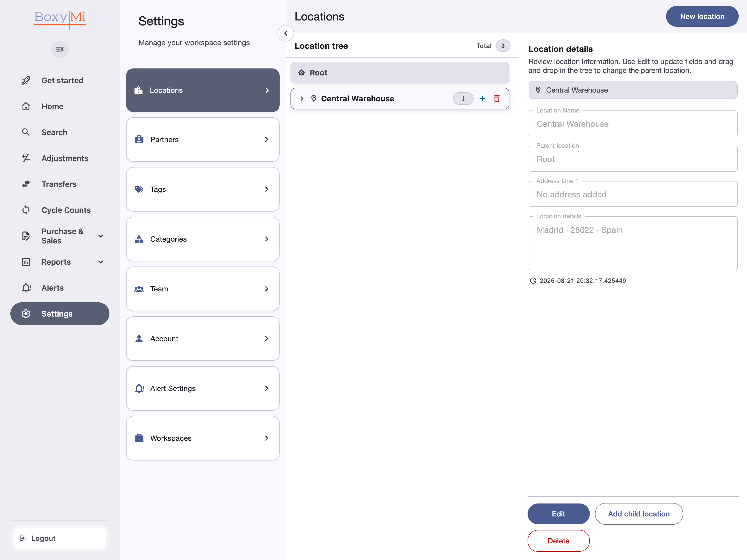Expand the Purchase & Sales submenu
Screen dimensions: 747x560
(x=101, y=236)
